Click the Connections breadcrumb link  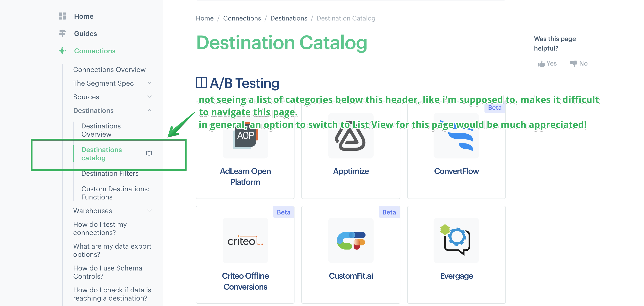click(x=242, y=18)
